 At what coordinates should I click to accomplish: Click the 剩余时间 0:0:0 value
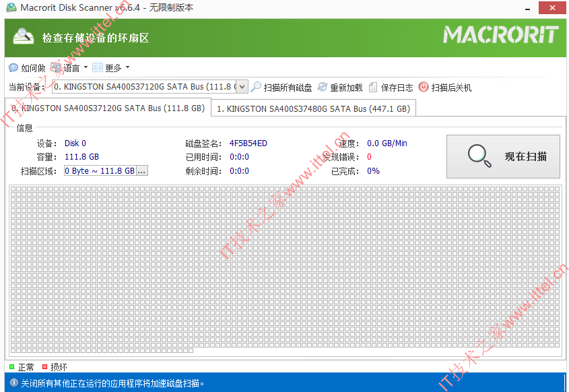(239, 171)
